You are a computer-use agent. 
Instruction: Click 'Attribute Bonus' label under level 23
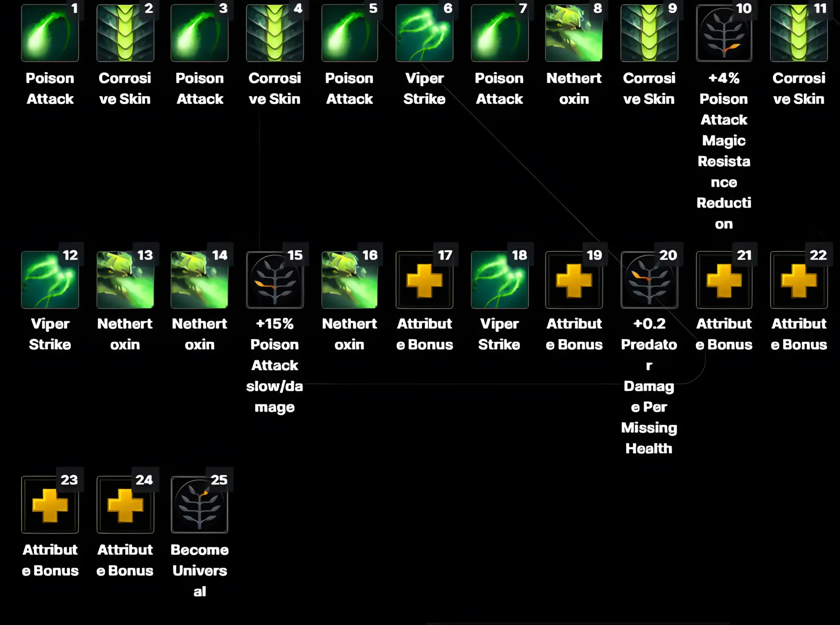coord(50,560)
